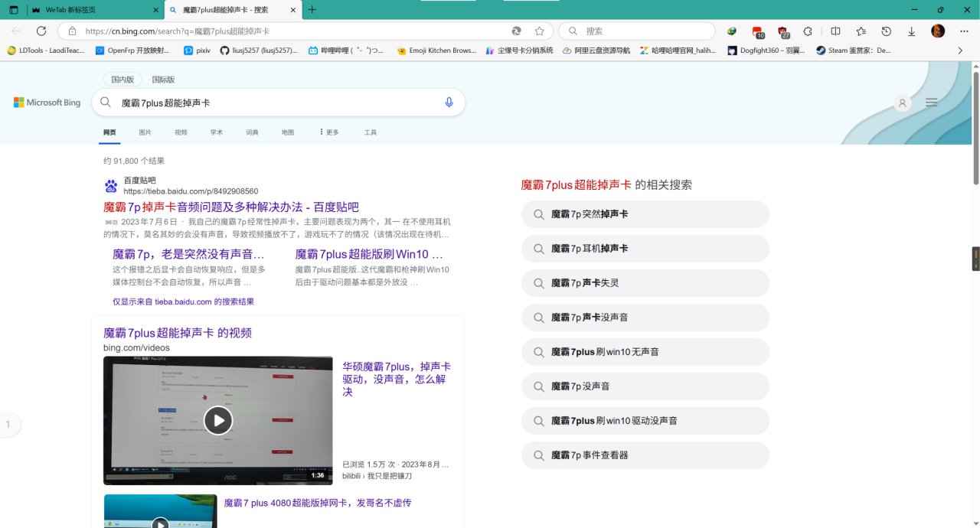Open the shield extension with badge 27
This screenshot has height=528, width=980.
(783, 32)
